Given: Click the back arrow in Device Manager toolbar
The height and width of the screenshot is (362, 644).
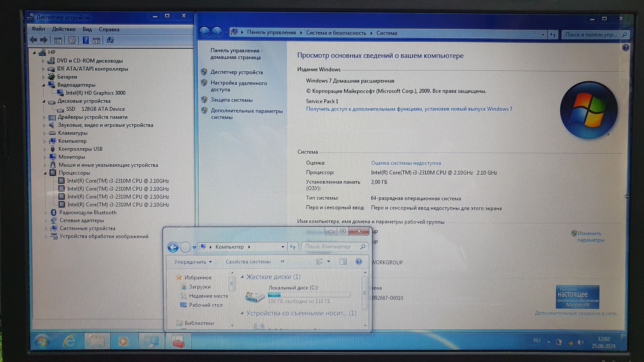Looking at the screenshot, I should [x=33, y=40].
